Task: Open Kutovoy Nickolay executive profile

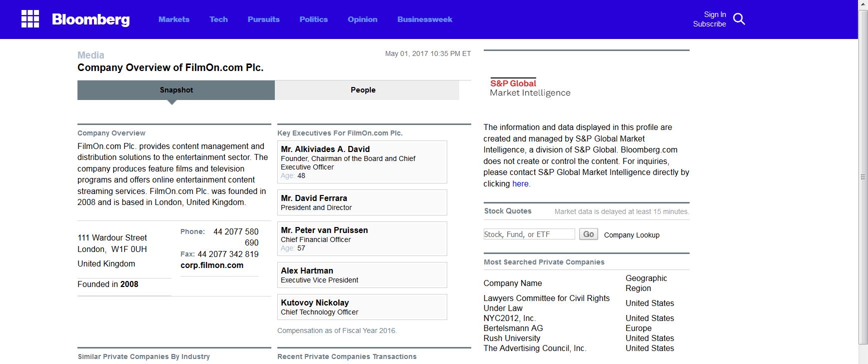Action: pyautogui.click(x=315, y=302)
